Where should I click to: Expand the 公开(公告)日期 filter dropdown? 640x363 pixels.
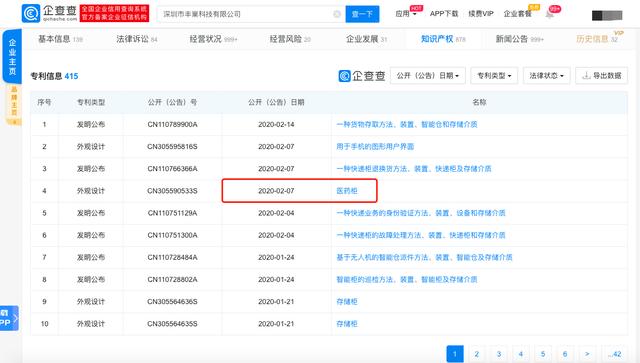click(428, 76)
